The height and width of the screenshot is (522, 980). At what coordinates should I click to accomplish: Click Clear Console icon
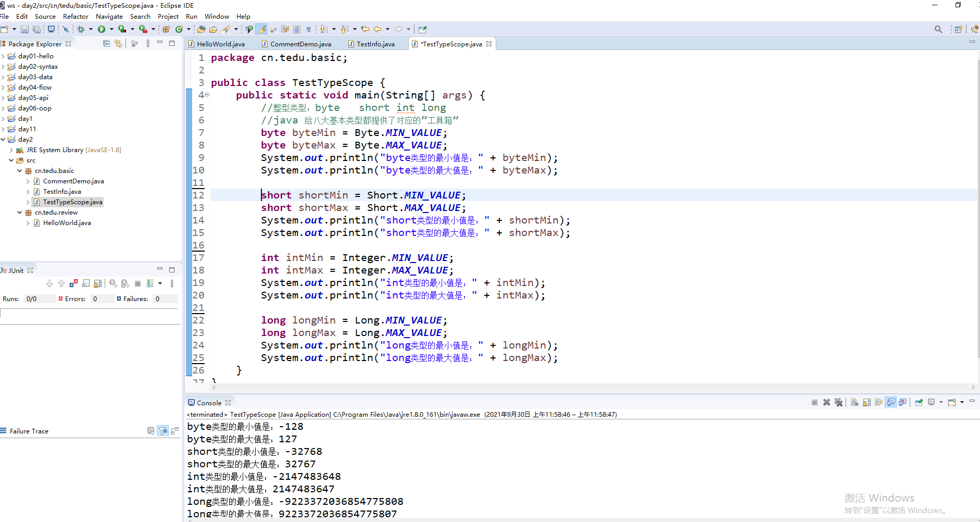(855, 402)
